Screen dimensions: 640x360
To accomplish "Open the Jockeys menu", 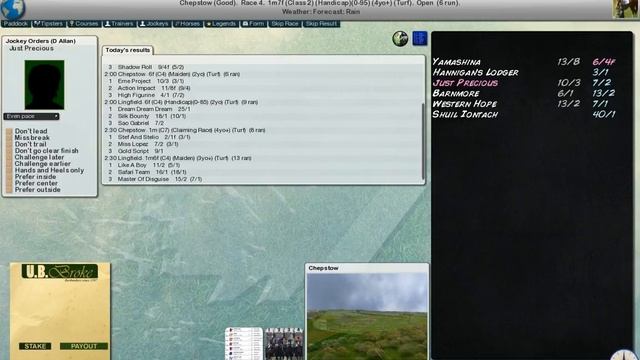I will [154, 24].
